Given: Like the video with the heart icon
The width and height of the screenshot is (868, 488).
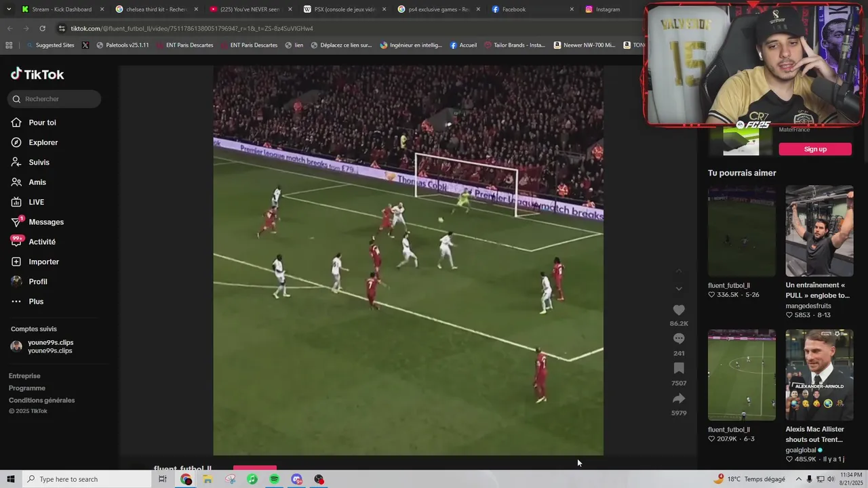Looking at the screenshot, I should 679,310.
